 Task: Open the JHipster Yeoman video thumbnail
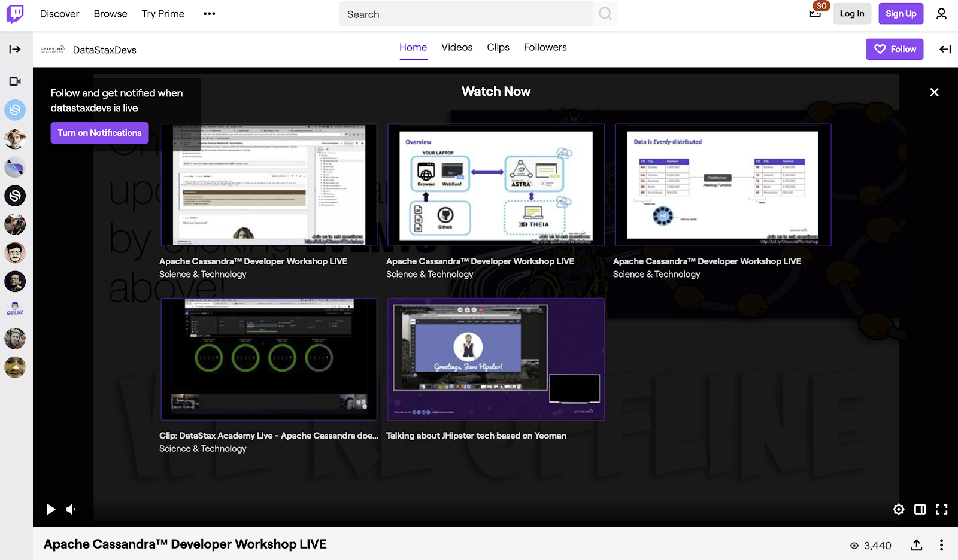point(496,359)
